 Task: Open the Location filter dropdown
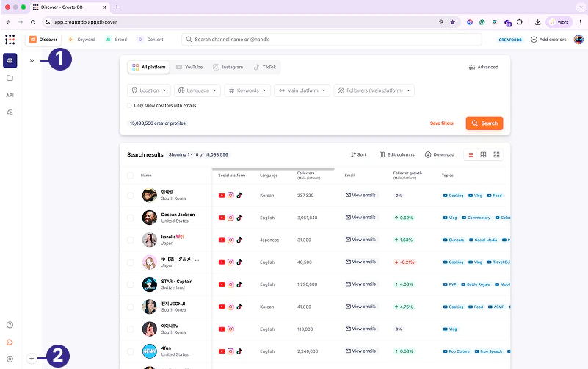click(x=149, y=90)
